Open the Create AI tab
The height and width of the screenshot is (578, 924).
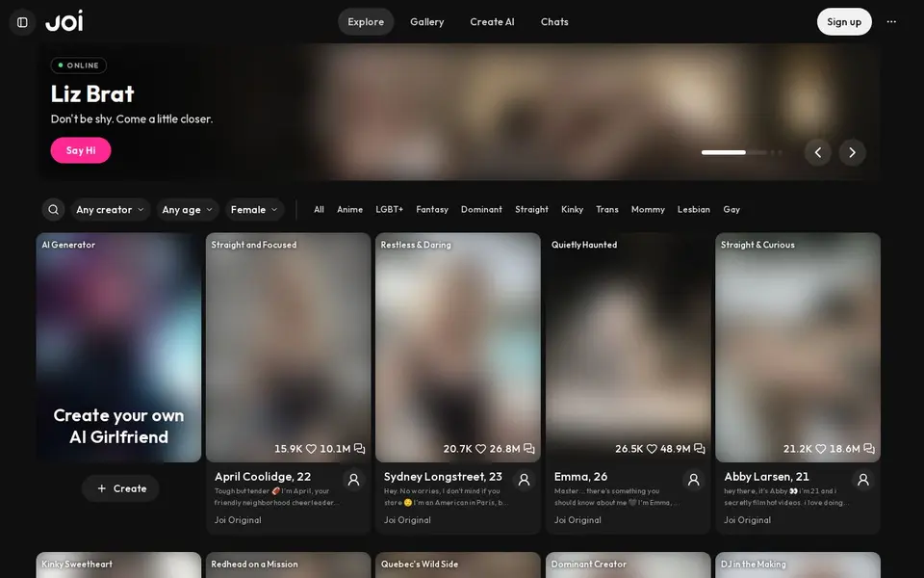point(492,22)
